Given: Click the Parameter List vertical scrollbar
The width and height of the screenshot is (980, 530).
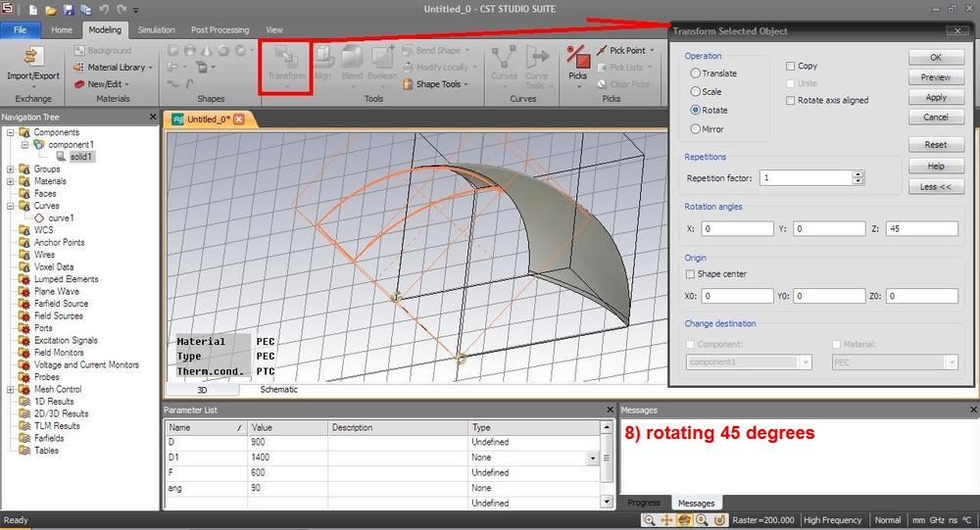Looking at the screenshot, I should pos(607,464).
